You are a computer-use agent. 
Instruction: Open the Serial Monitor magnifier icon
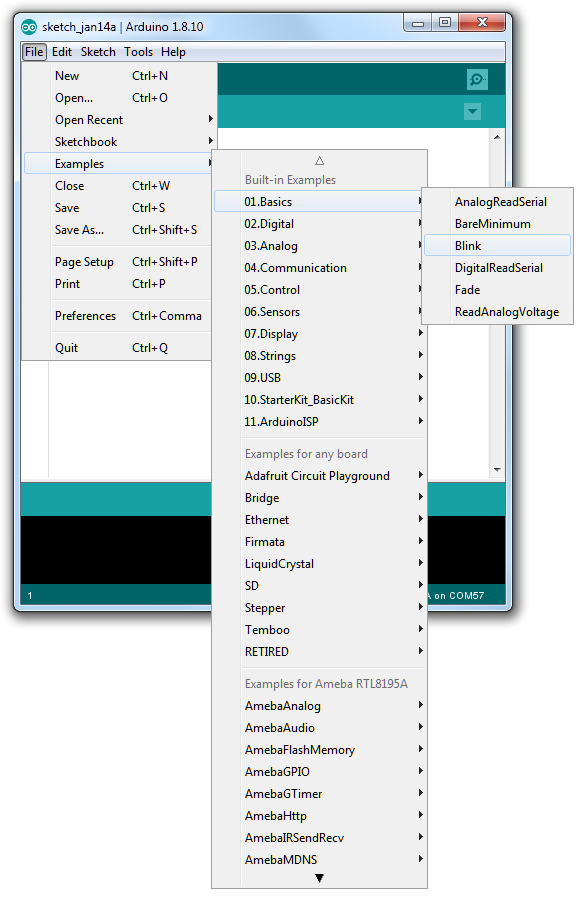pyautogui.click(x=477, y=79)
